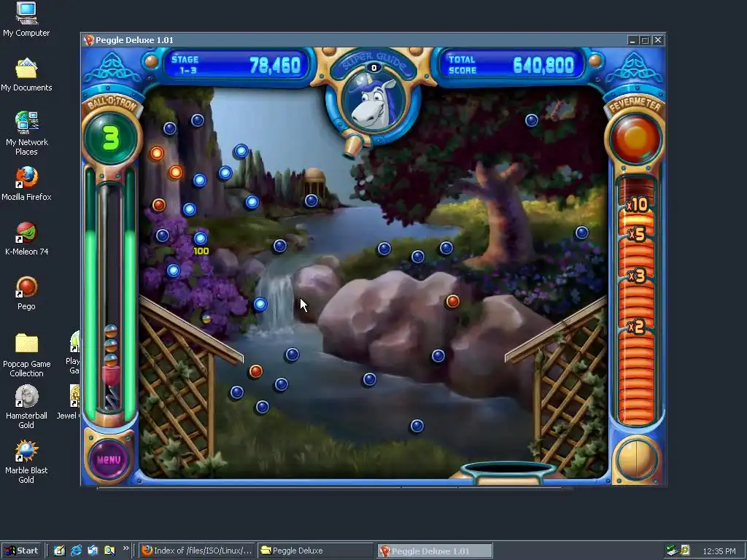Launch the Pego desktop shortcut
Viewport: 747px width, 560px height.
26,293
